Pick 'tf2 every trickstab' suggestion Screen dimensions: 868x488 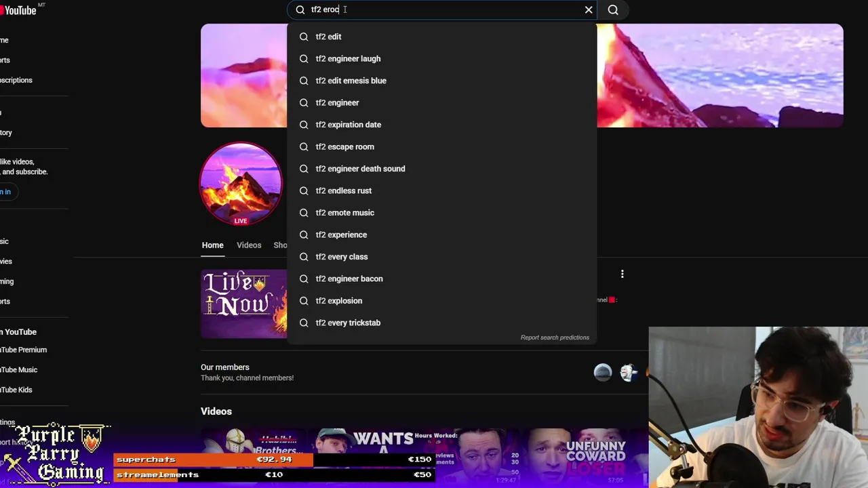click(442, 323)
